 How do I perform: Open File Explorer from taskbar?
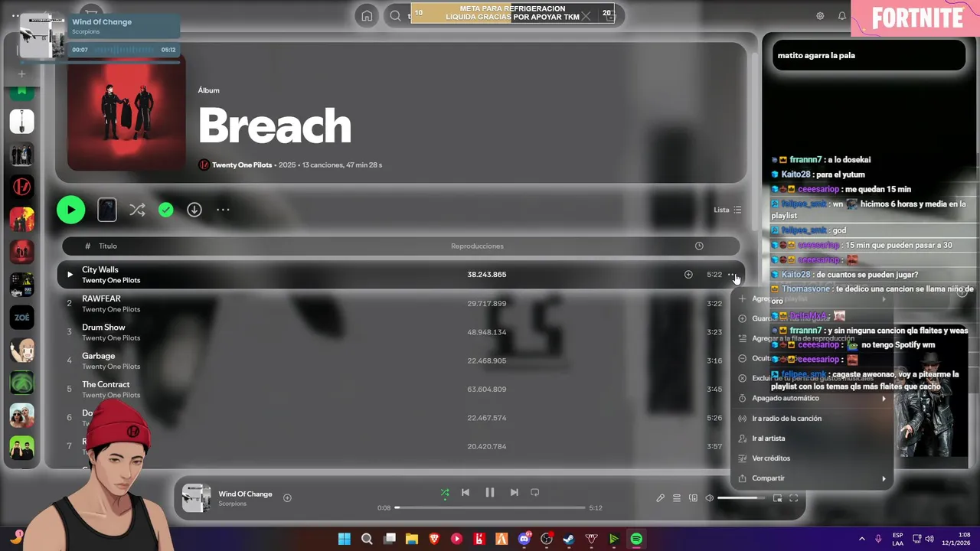coord(412,540)
